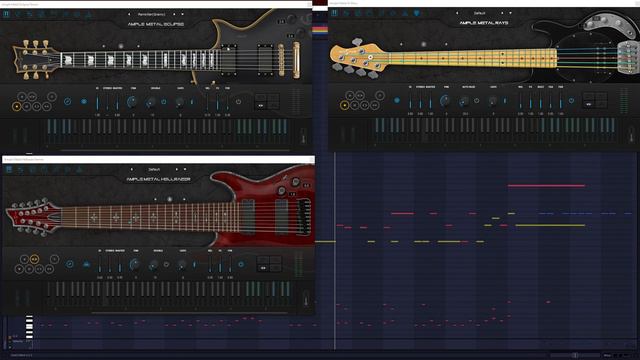Expand the Eclipse preset menu down arrow
This screenshot has height=360, width=640.
[182, 14]
